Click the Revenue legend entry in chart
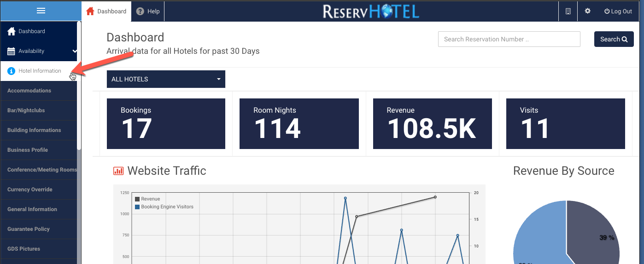 147,199
